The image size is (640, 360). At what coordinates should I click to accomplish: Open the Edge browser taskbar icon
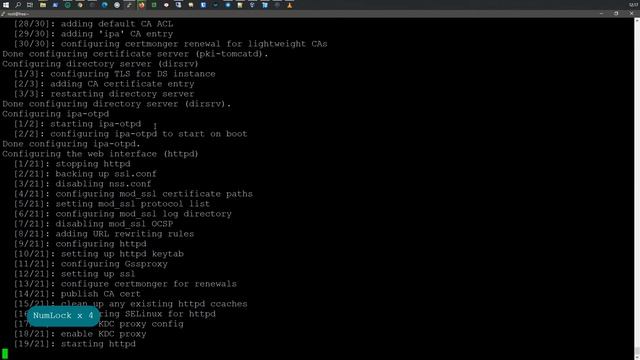tap(104, 5)
